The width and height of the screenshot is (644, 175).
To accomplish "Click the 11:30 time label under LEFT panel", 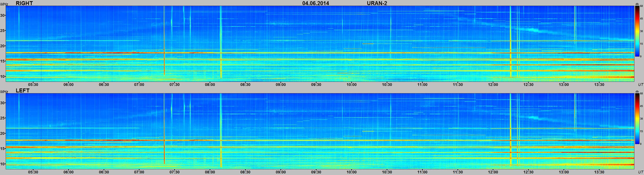I will [458, 172].
